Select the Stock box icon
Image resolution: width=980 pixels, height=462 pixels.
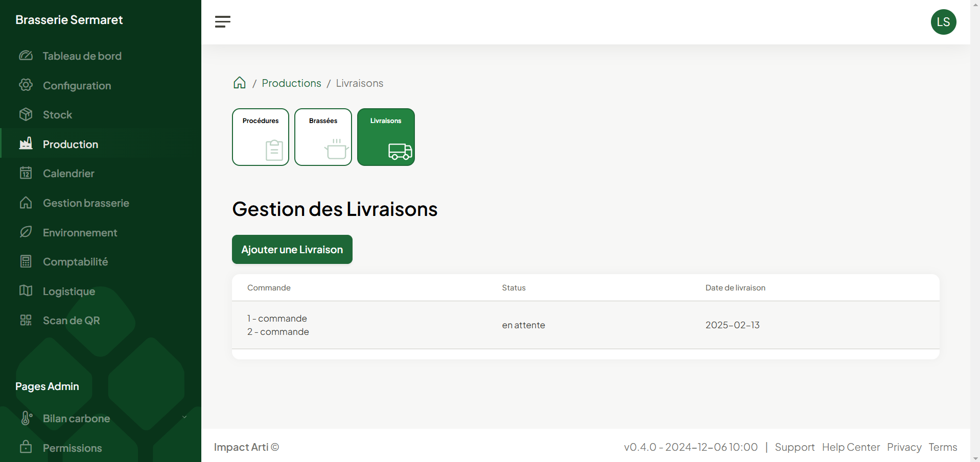[26, 115]
